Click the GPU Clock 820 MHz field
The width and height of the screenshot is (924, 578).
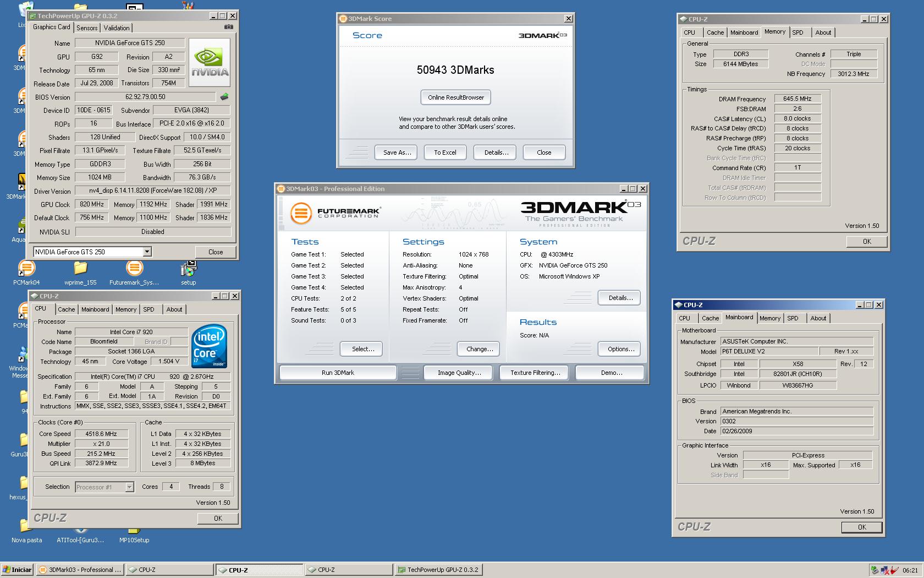[x=92, y=204]
